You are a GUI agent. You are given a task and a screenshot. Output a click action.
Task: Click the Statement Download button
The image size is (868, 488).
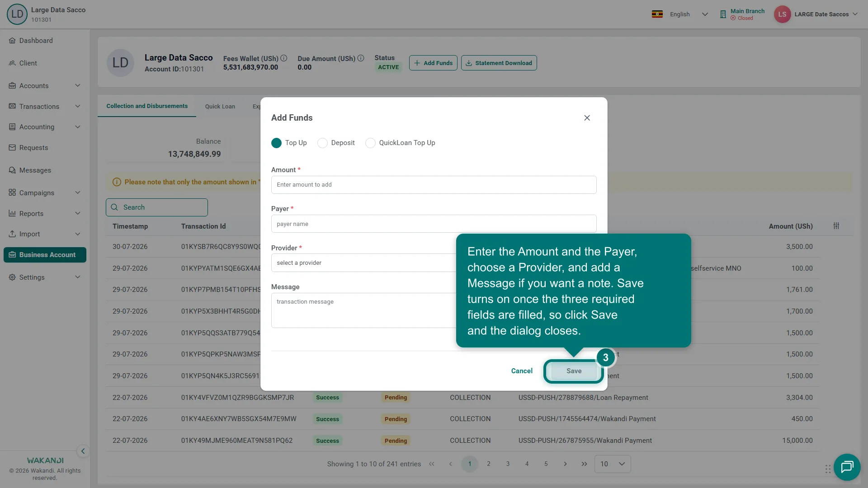pos(499,63)
